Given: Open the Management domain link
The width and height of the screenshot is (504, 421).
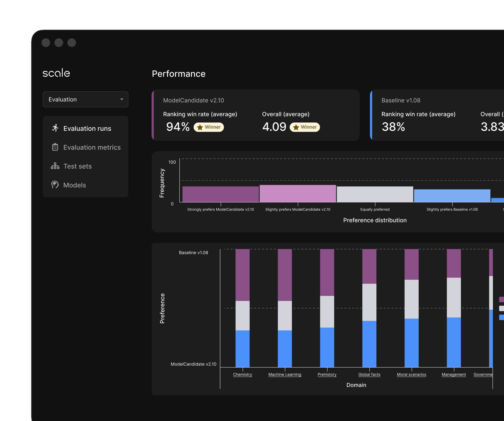Looking at the screenshot, I should coord(454,374).
